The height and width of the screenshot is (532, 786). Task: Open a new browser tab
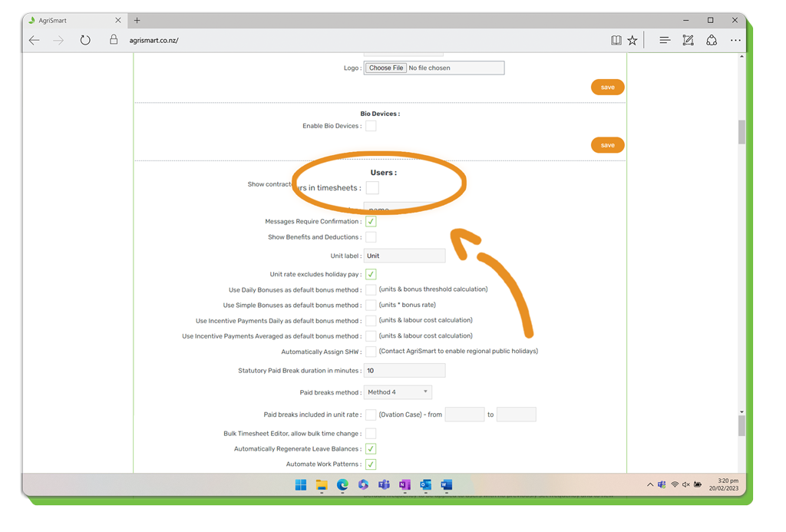click(137, 21)
